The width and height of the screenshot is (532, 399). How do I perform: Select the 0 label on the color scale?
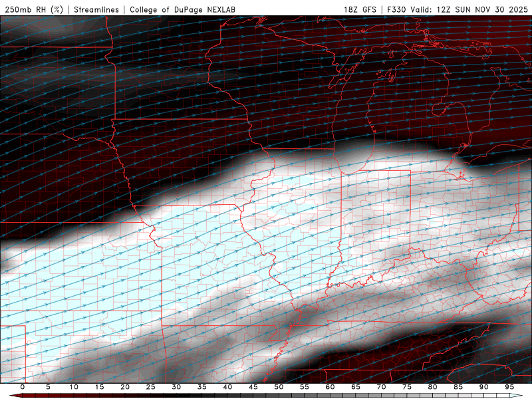coord(23,387)
